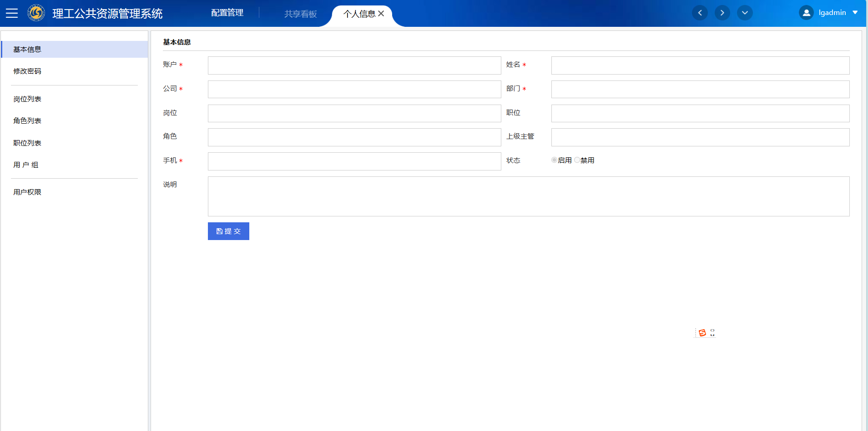The height and width of the screenshot is (431, 868).
Task: Select 禁用 status radio button
Action: [x=577, y=160]
